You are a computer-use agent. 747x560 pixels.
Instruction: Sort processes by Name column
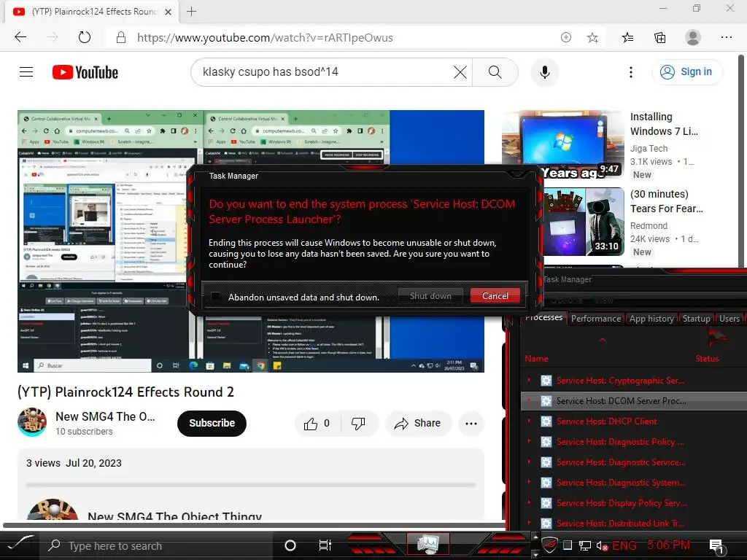[x=536, y=359]
